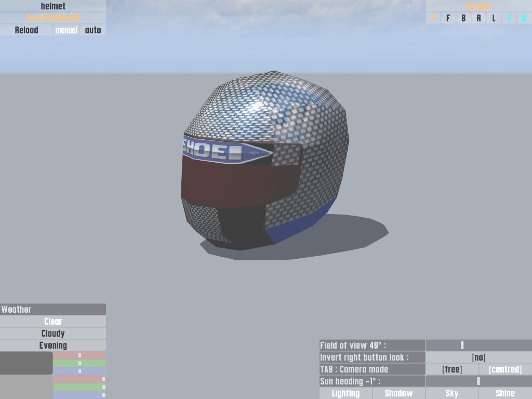This screenshot has width=532, height=399.
Task: Adjust the upper red color slider
Action: click(79, 355)
